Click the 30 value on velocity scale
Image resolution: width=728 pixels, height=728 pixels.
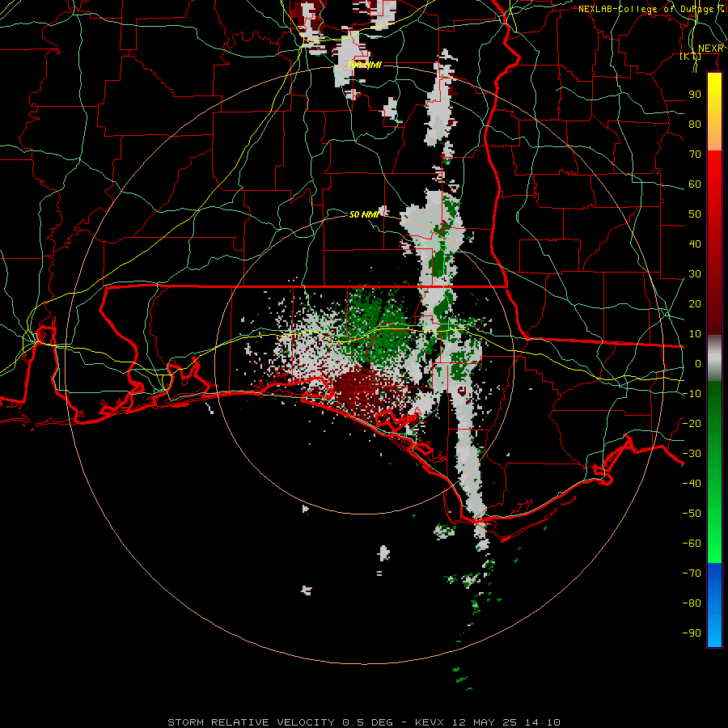695,274
